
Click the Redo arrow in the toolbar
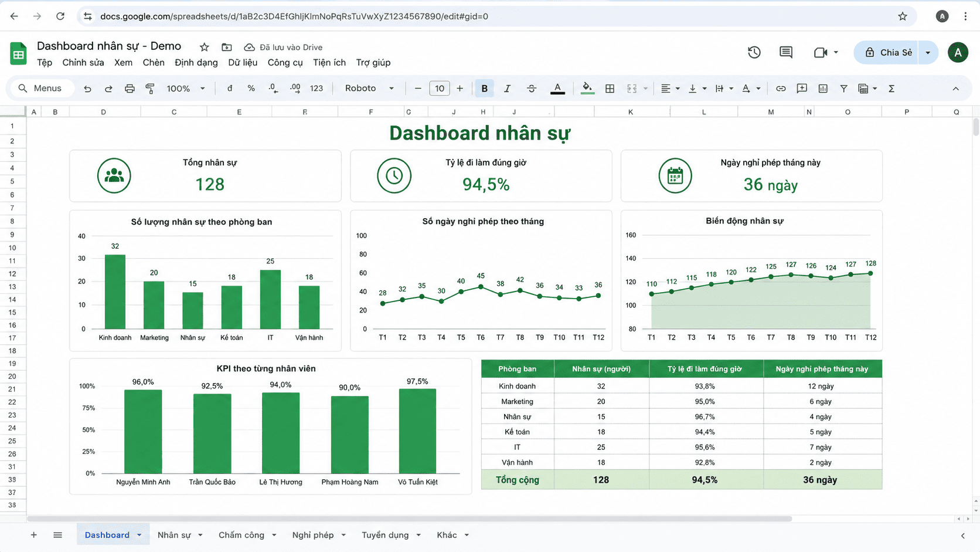[x=108, y=89]
